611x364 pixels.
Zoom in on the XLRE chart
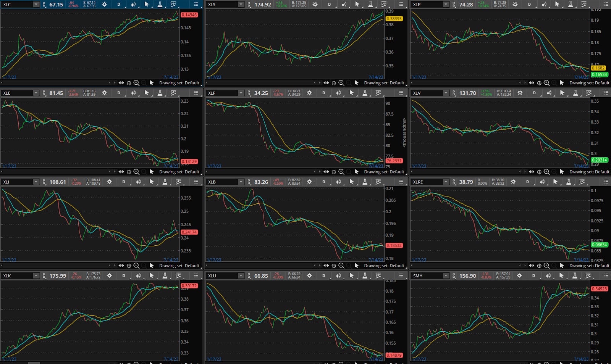547,266
